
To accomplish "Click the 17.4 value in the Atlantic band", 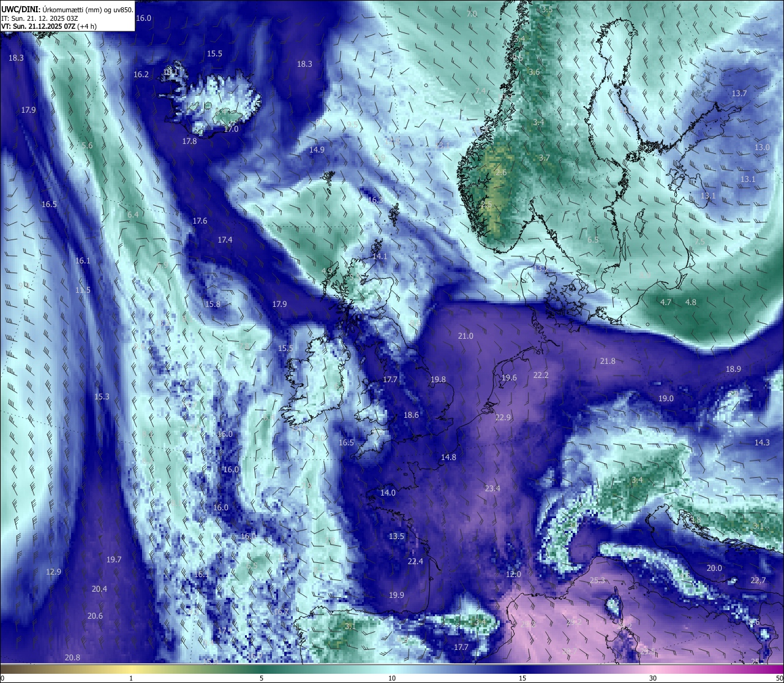I will coord(225,240).
